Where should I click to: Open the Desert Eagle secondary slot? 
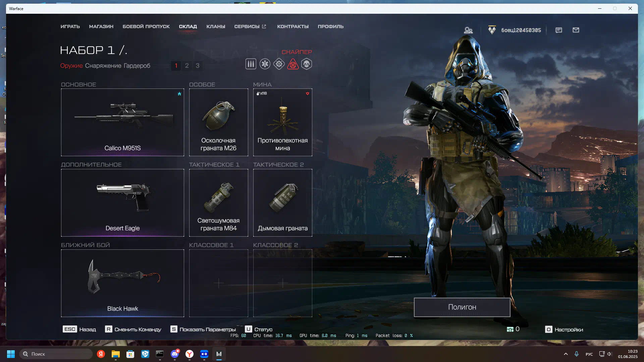tap(122, 203)
